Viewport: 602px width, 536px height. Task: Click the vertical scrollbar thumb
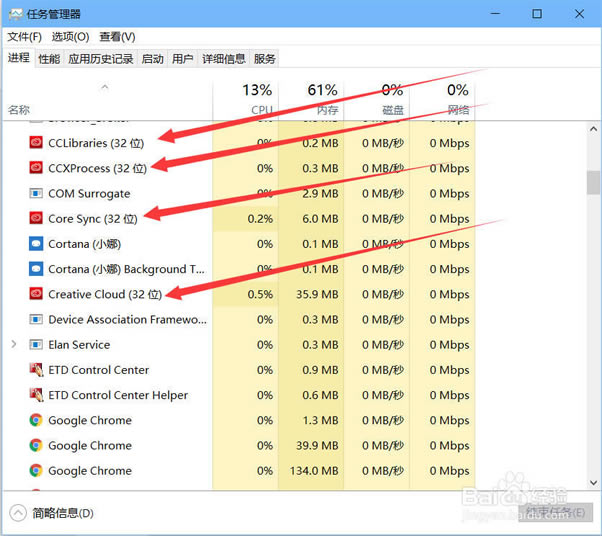pyautogui.click(x=593, y=182)
